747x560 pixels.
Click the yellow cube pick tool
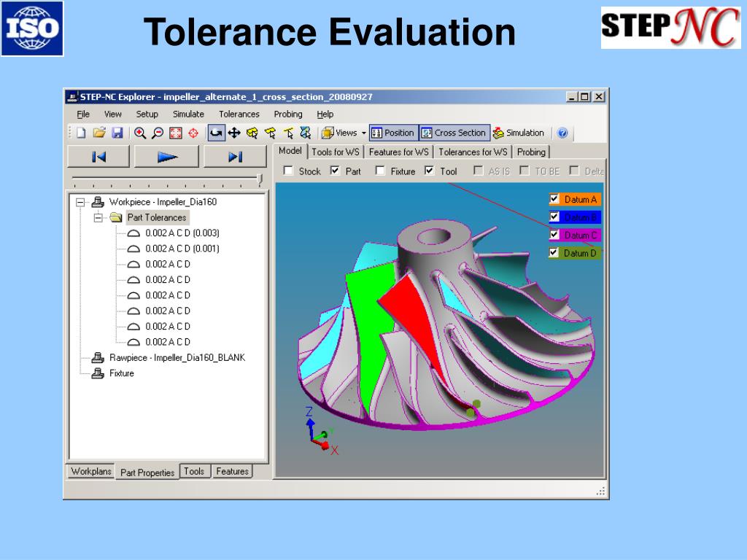(252, 133)
